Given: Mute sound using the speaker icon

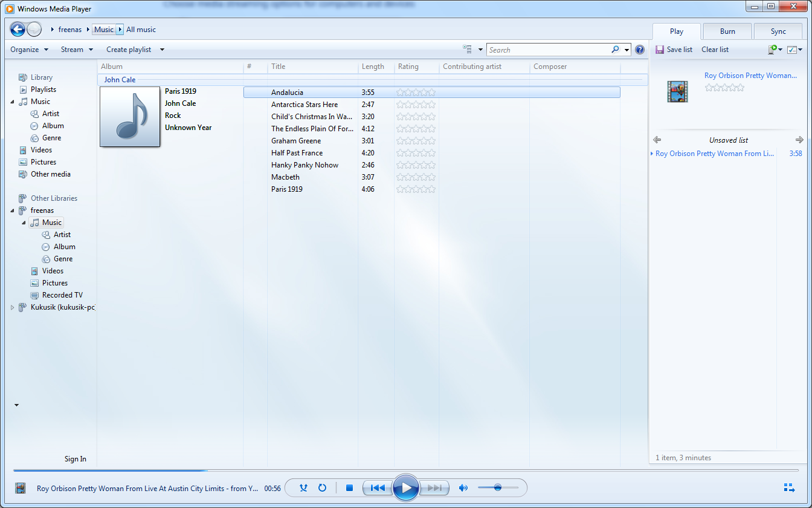Looking at the screenshot, I should 463,487.
